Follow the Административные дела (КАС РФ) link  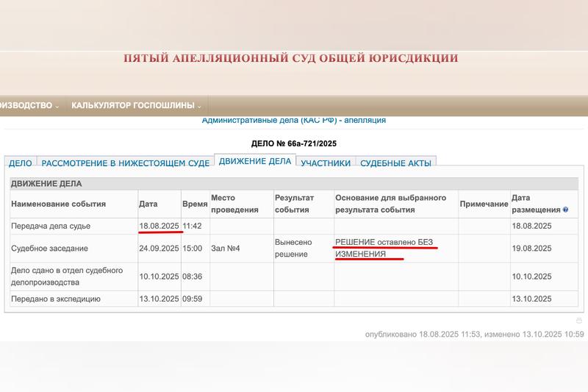tap(293, 120)
